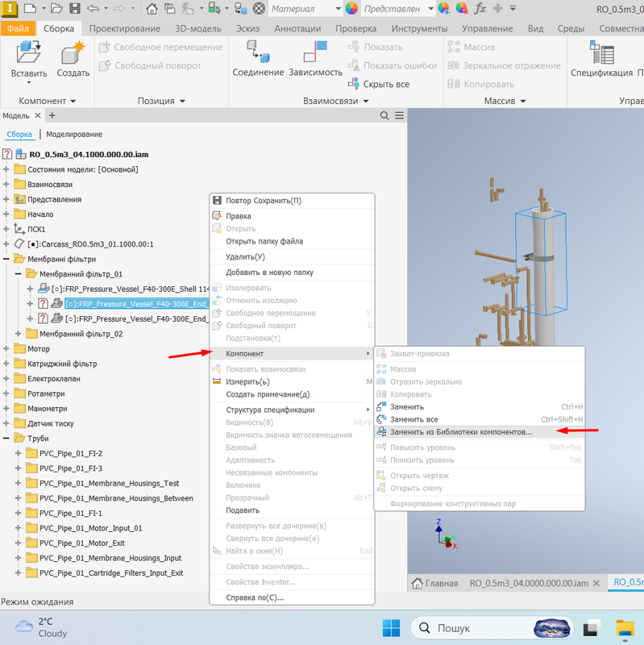Open Структура спецификации submenu
Viewport: 644px width, 645px height.
292,410
